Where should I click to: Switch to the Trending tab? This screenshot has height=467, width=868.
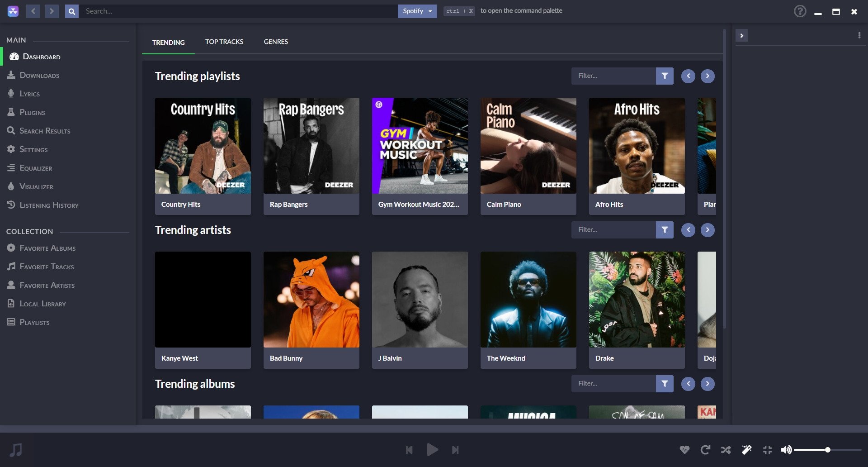tap(168, 42)
